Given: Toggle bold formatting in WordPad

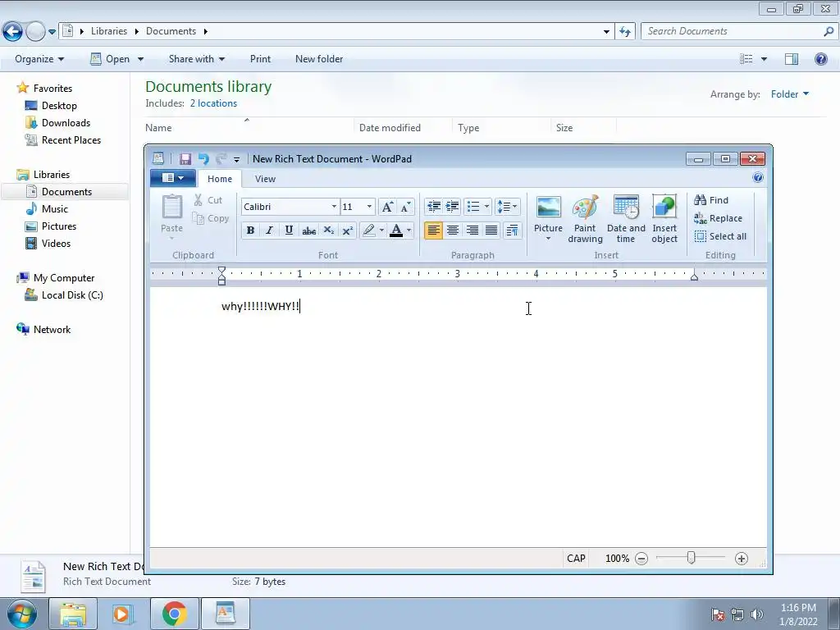Looking at the screenshot, I should point(250,231).
